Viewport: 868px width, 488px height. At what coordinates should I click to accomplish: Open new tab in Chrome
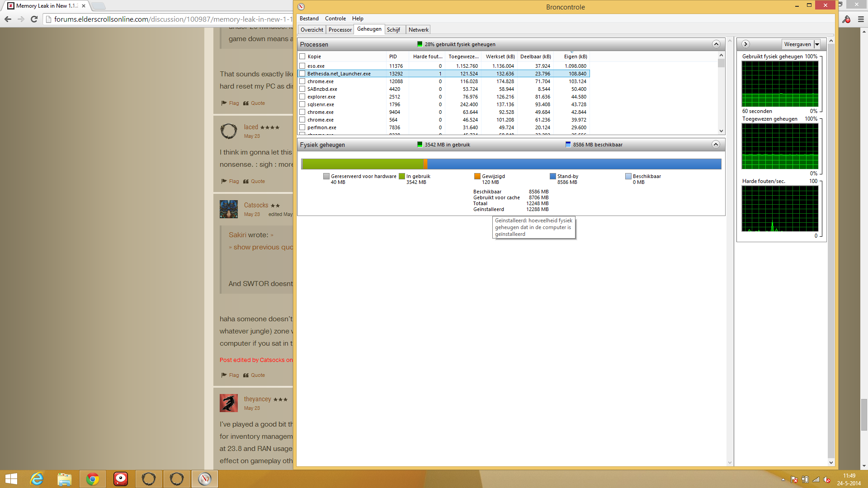(99, 6)
